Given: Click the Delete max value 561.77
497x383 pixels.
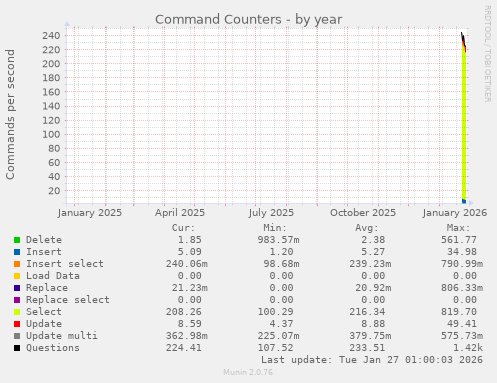Looking at the screenshot, I should (x=459, y=240).
